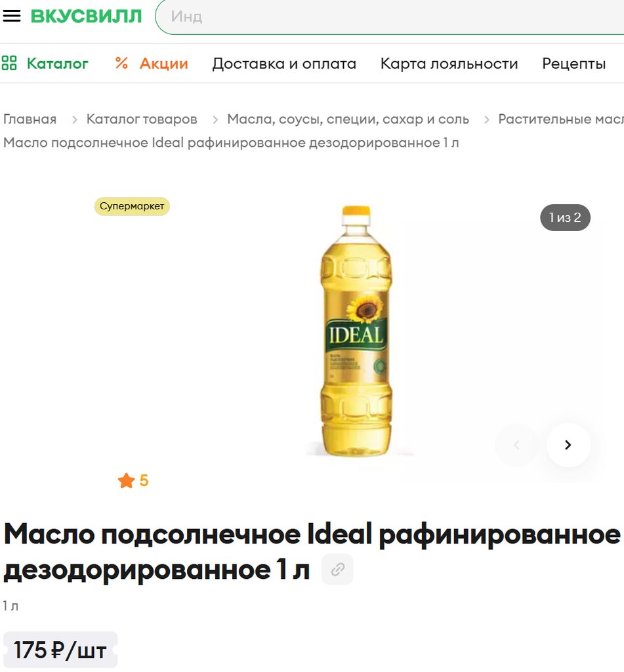Click the percent icon beside Акции
624x672 pixels.
tap(121, 64)
